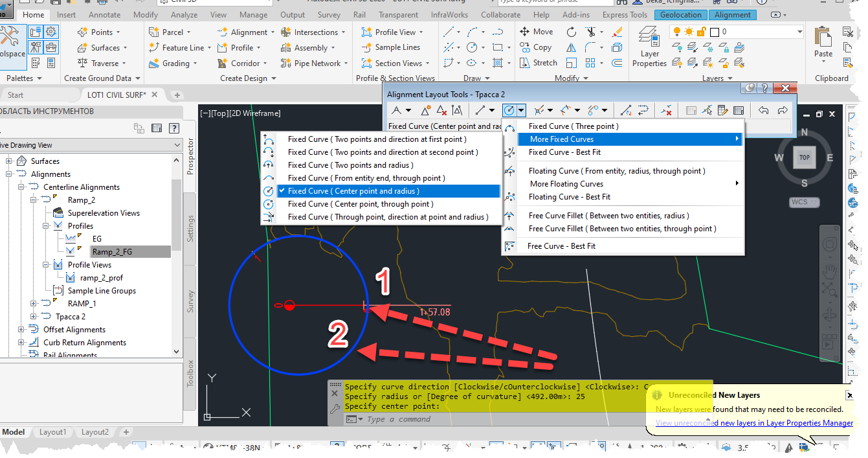Toggle the Geolocation ribbon highlight
The height and width of the screenshot is (458, 868).
pos(680,14)
